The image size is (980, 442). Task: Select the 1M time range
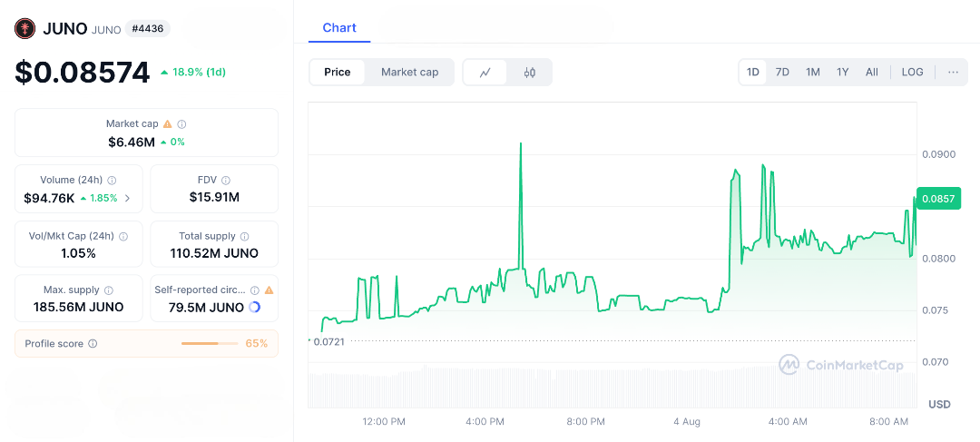[x=812, y=72]
